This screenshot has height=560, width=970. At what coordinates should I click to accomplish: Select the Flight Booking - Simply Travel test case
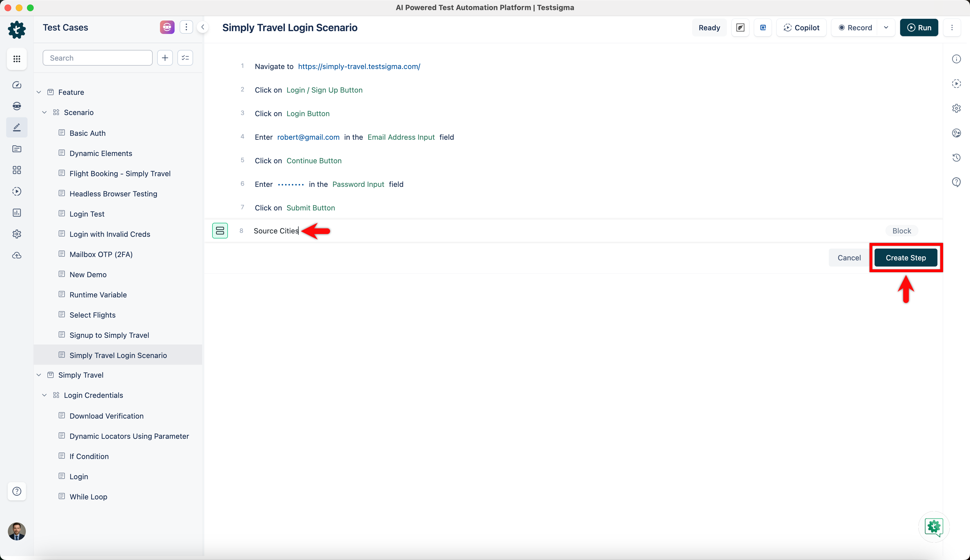tap(120, 173)
